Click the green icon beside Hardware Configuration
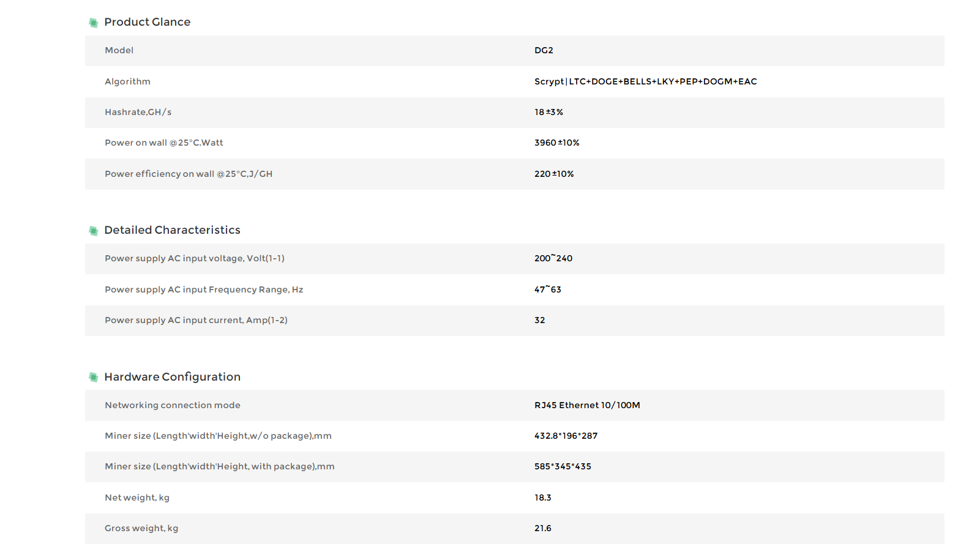This screenshot has height=544, width=980. coord(93,377)
